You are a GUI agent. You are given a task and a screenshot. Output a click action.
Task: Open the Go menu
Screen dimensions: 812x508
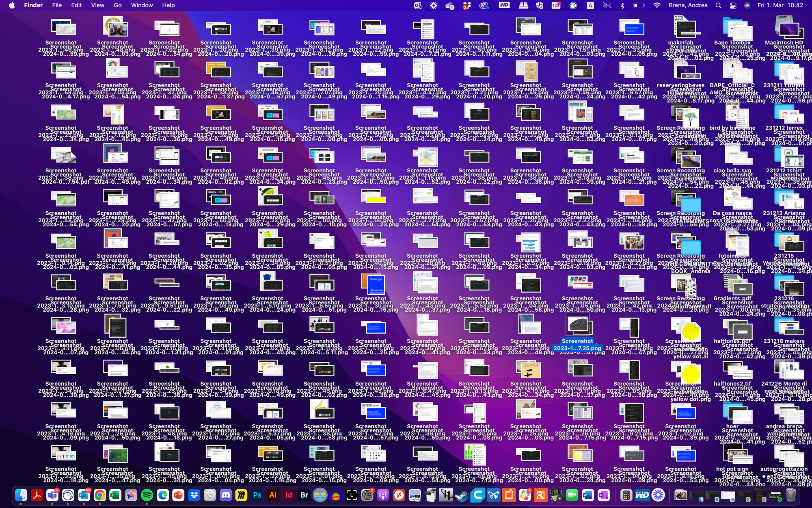click(x=118, y=5)
